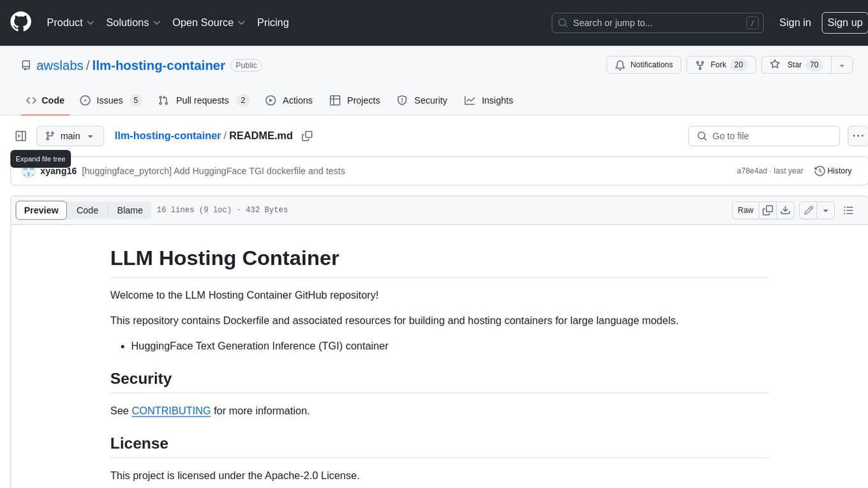This screenshot has width=868, height=488.
Task: Open the llm-hosting-container repository link
Action: [x=158, y=65]
